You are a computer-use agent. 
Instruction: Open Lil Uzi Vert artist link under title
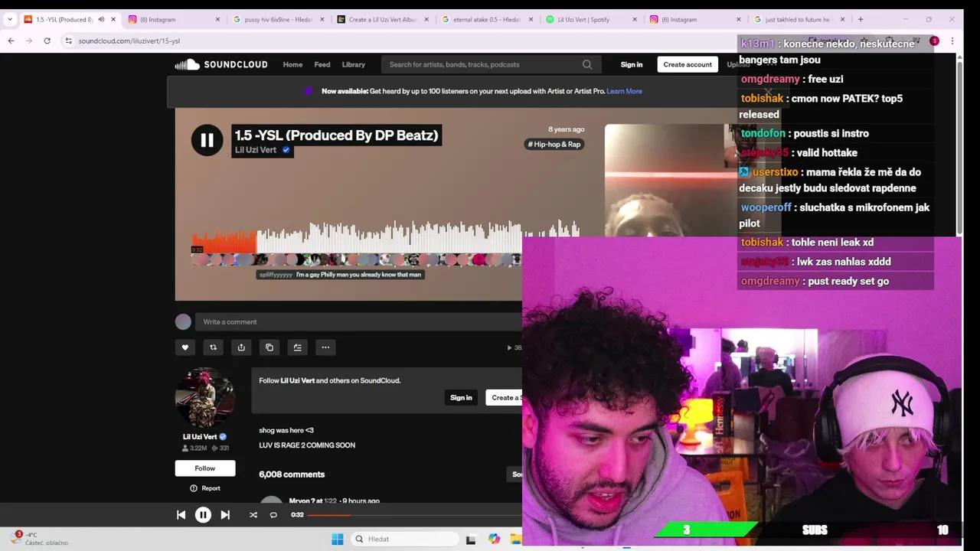pos(256,150)
